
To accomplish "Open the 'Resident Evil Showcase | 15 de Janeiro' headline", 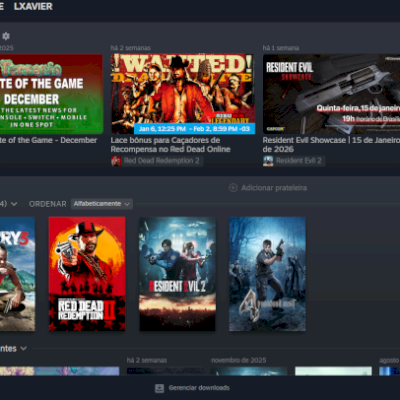I will click(x=331, y=145).
